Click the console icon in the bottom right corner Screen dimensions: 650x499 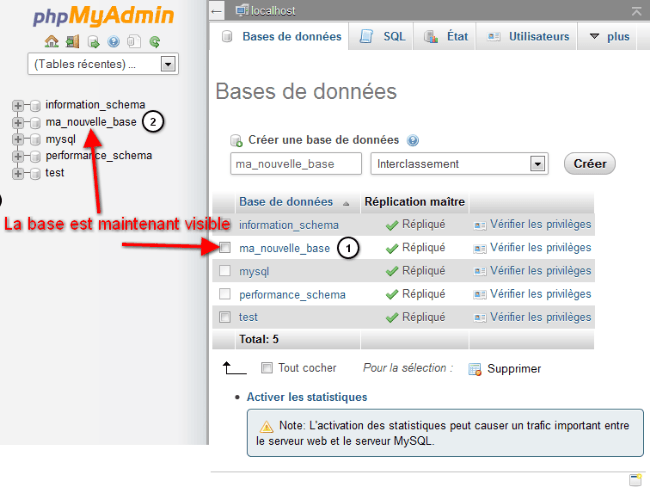tap(635, 480)
